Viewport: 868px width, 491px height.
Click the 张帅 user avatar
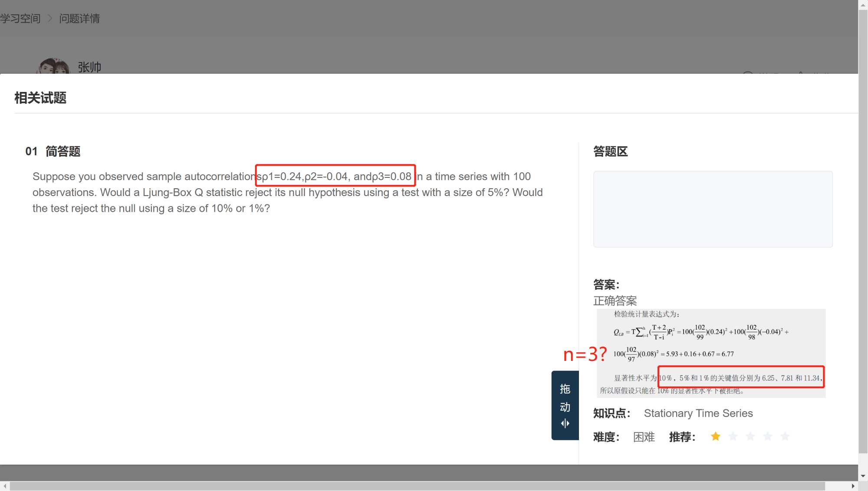point(53,67)
